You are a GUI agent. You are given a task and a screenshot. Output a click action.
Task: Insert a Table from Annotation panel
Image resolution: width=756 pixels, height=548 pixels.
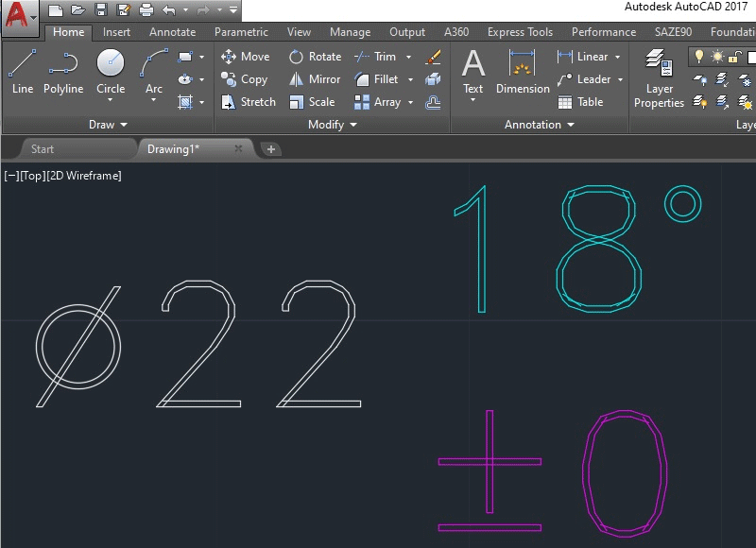tap(580, 102)
